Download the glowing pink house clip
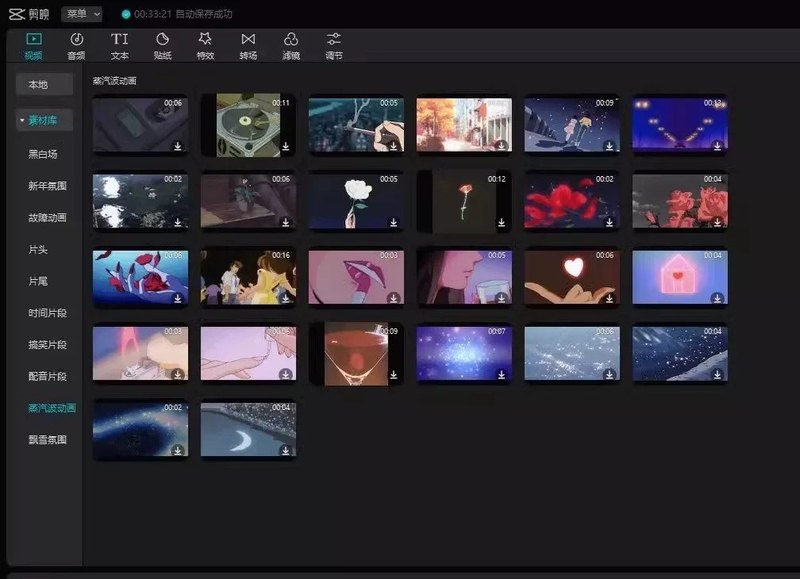 717,298
